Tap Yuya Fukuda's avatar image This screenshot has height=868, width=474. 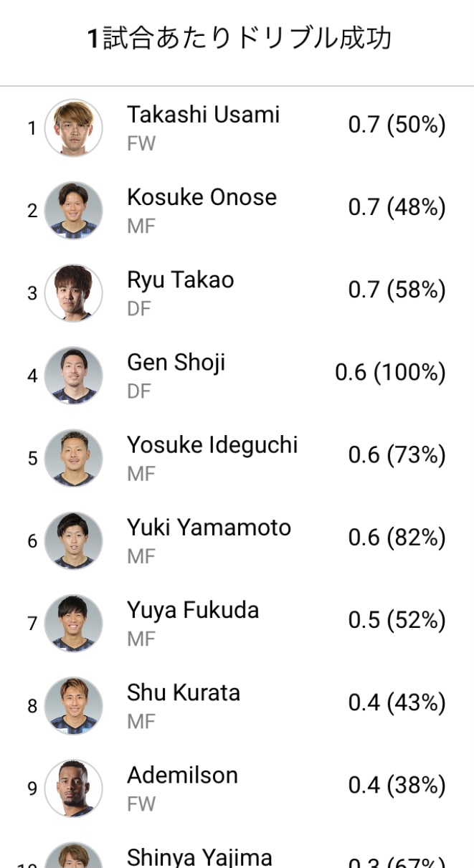click(x=73, y=623)
